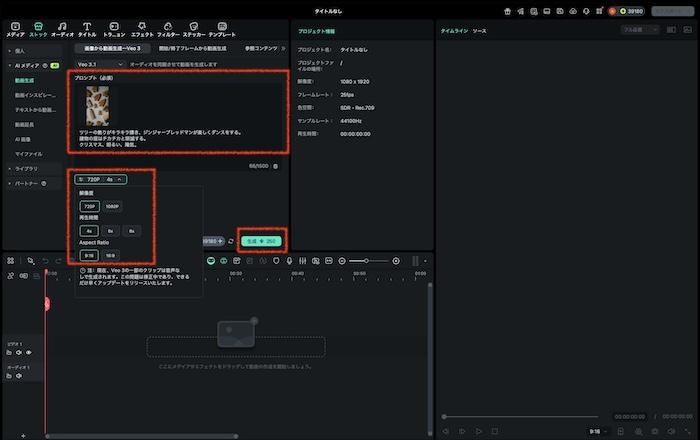Click the microphone voiceover icon in timeline toolbar

click(289, 261)
